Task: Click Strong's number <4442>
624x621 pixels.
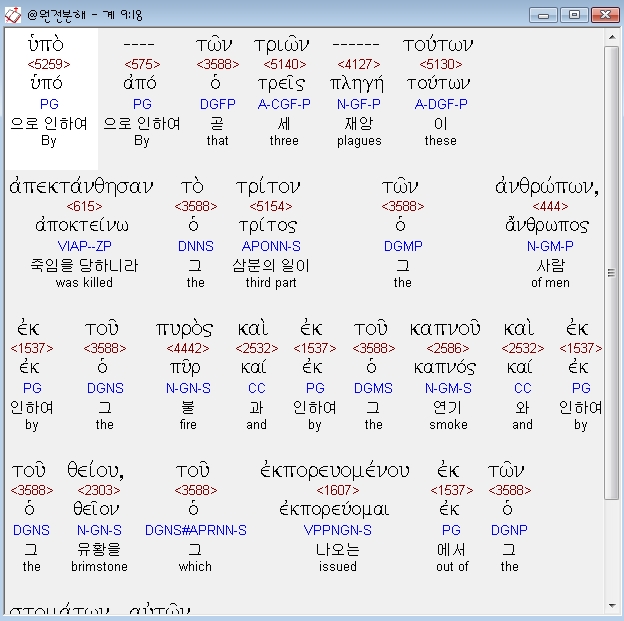Action: [188, 348]
